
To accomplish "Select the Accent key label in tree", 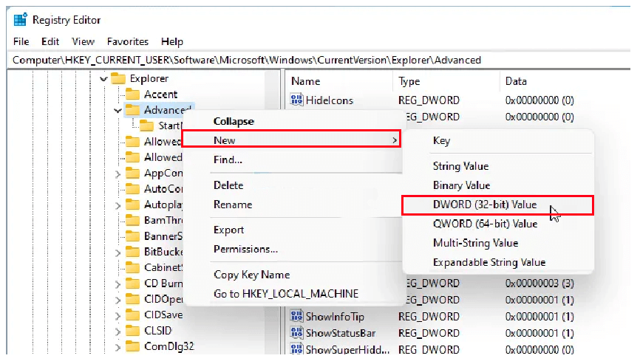I will 160,95.
